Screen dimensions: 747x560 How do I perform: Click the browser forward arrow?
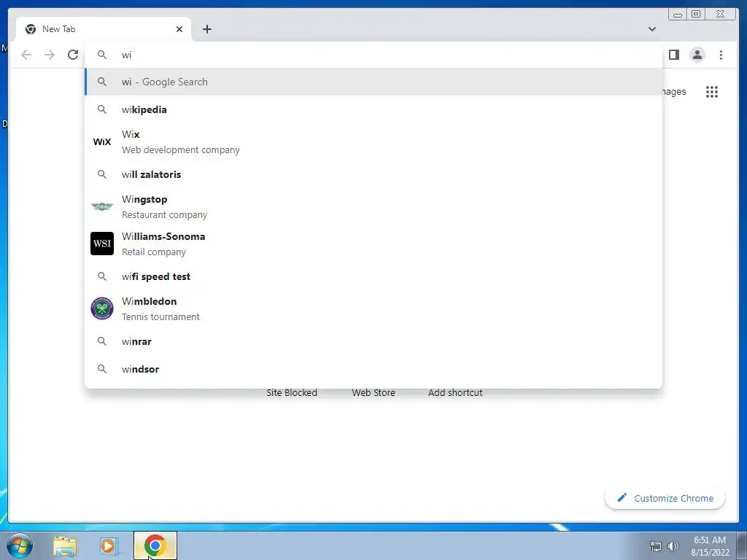point(50,55)
